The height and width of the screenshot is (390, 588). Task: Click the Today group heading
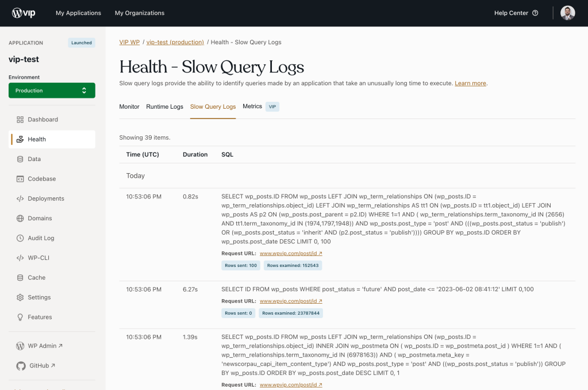(136, 175)
